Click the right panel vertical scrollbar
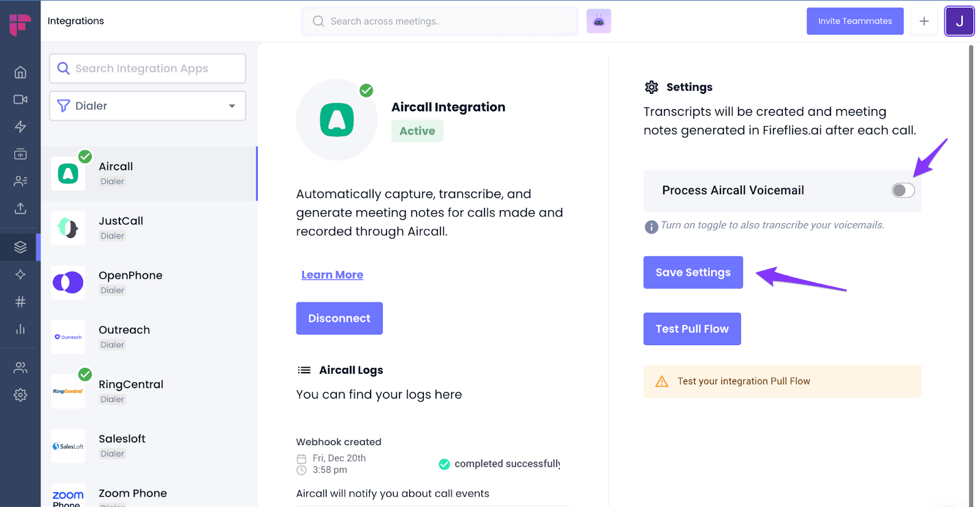 pyautogui.click(x=971, y=276)
